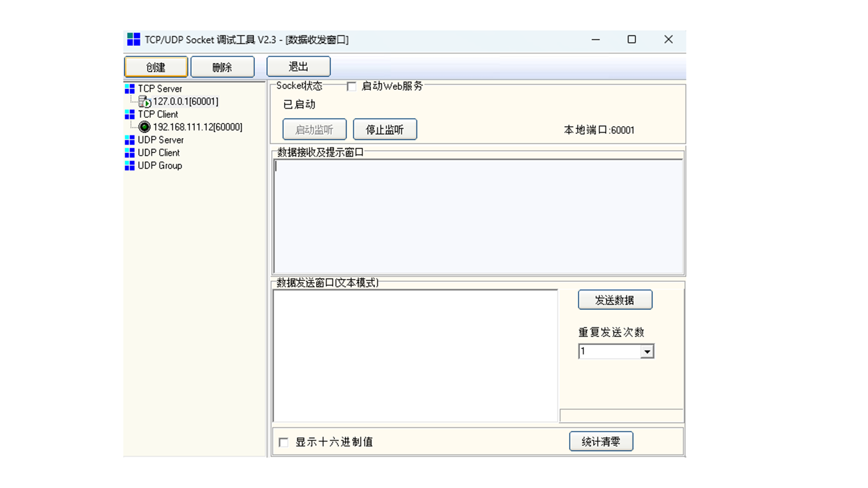Click the UDP Server node icon
This screenshot has width=868, height=488.
130,140
